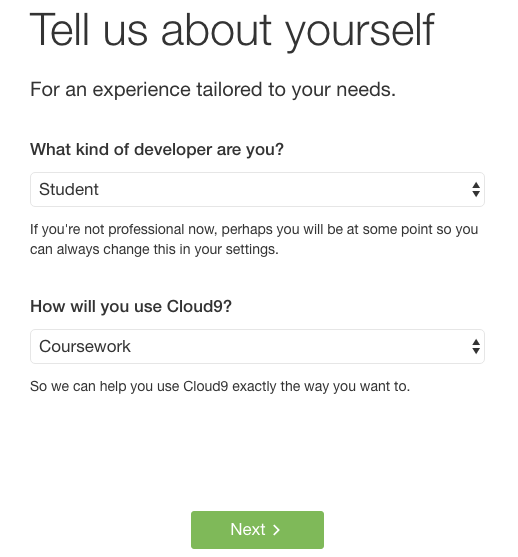Select the 'Coursework' value text in second combo box
The height and width of the screenshot is (557, 518).
85,346
